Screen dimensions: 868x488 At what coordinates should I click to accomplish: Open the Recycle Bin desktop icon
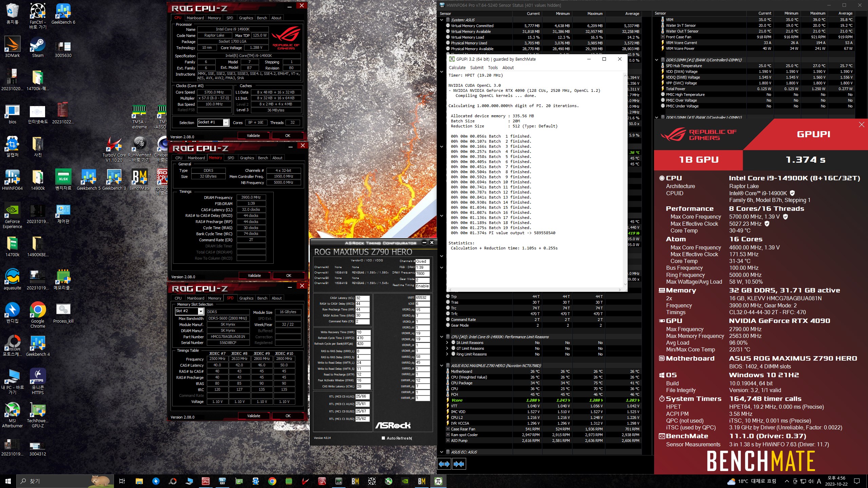pos(12,14)
